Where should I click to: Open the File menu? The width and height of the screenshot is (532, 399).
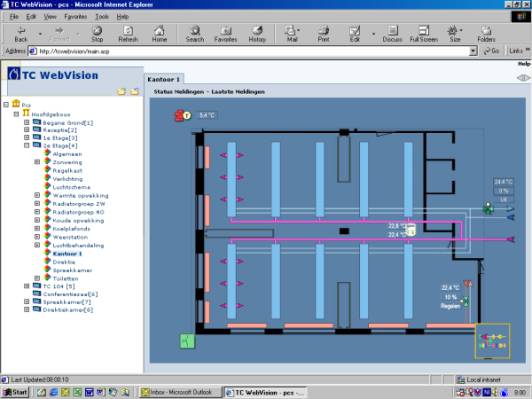(x=14, y=17)
